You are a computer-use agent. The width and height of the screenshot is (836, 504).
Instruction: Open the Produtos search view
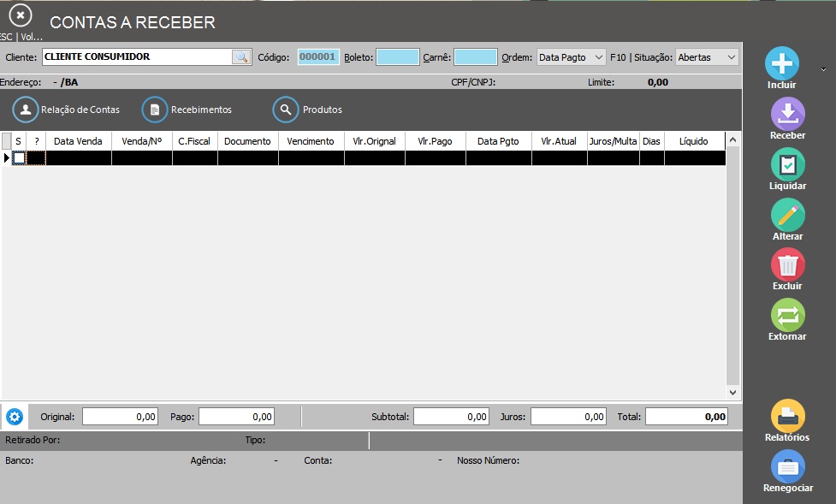point(308,110)
